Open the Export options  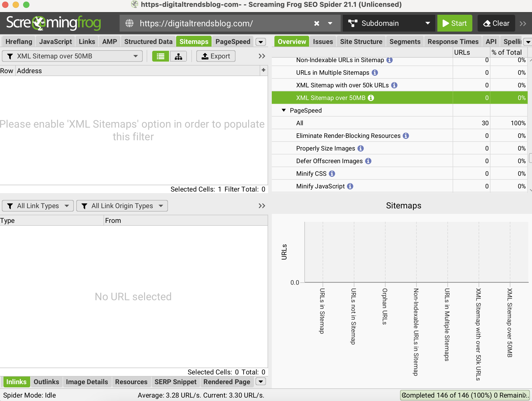(216, 56)
